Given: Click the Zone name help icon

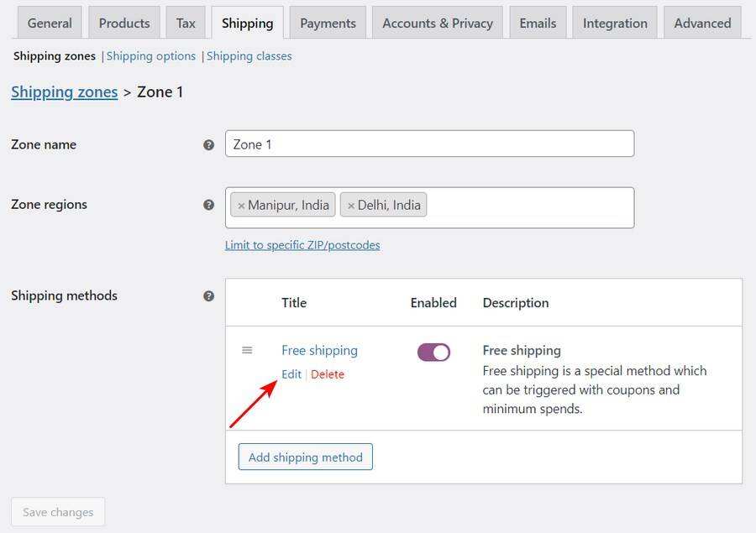Looking at the screenshot, I should pos(208,144).
